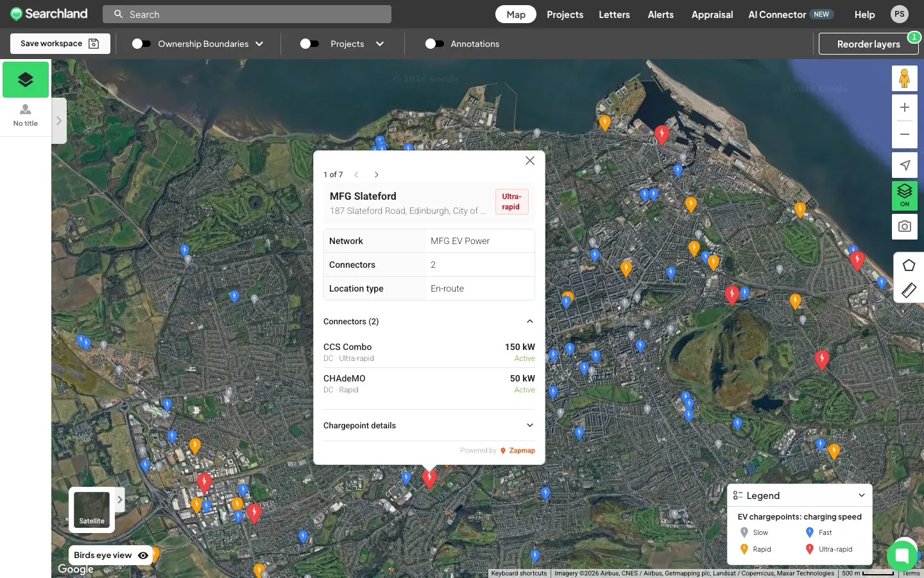Screen dimensions: 924x578
Task: Click En-route location type value
Action: pos(447,288)
